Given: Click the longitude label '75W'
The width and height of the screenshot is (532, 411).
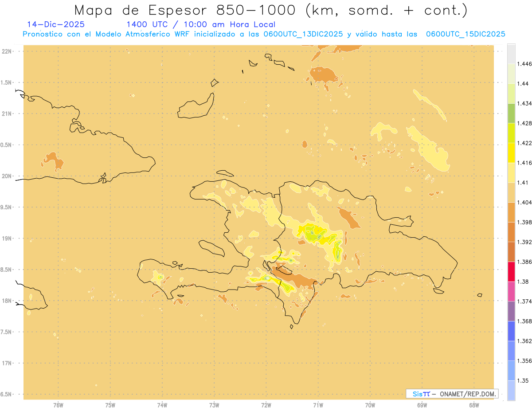Looking at the screenshot, I should pyautogui.click(x=110, y=405).
